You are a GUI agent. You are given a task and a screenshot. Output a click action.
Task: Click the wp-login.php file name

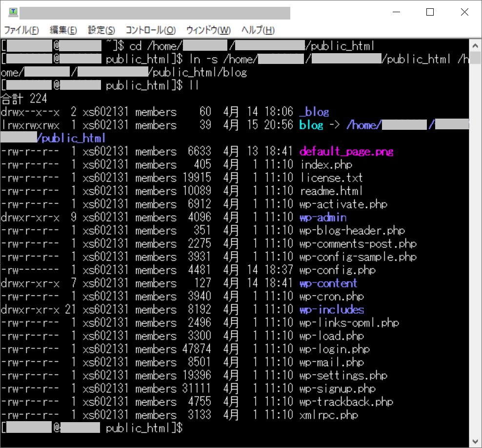pyautogui.click(x=335, y=349)
